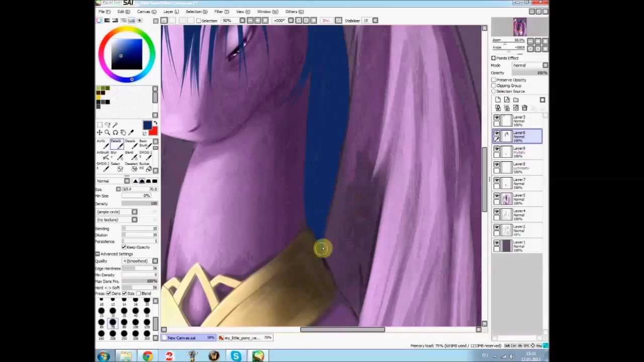Swap foreground and background colors

(154, 123)
